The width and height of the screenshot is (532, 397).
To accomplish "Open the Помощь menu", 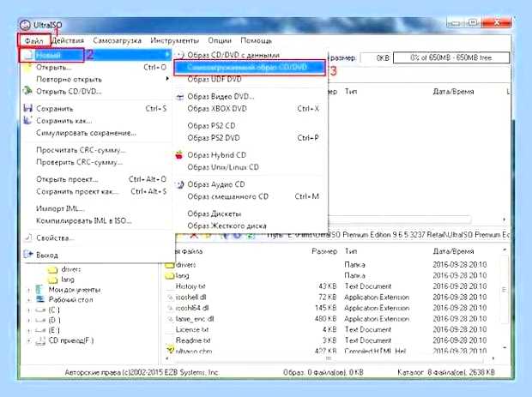I will tap(257, 40).
